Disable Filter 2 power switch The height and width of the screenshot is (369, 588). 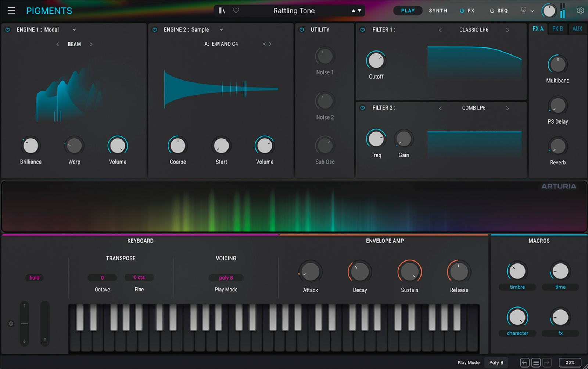coord(362,108)
